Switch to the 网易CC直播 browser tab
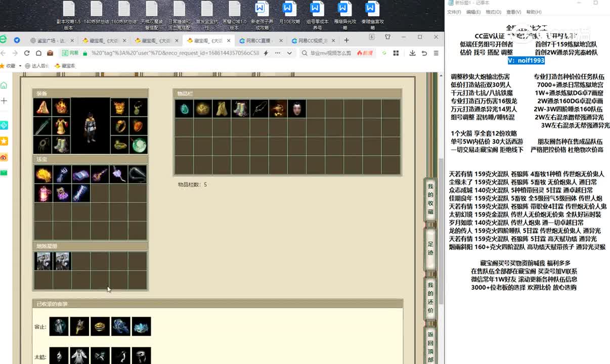This screenshot has height=364, width=610. [x=260, y=40]
